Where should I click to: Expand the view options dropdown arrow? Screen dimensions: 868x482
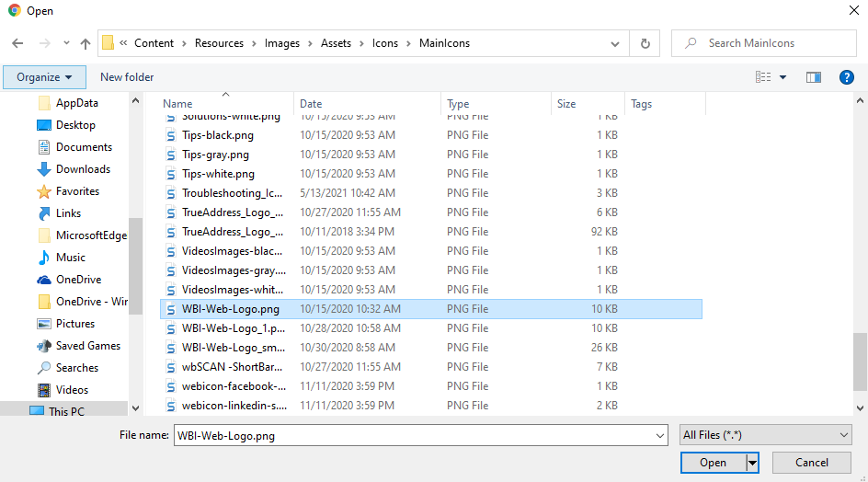pyautogui.click(x=783, y=77)
